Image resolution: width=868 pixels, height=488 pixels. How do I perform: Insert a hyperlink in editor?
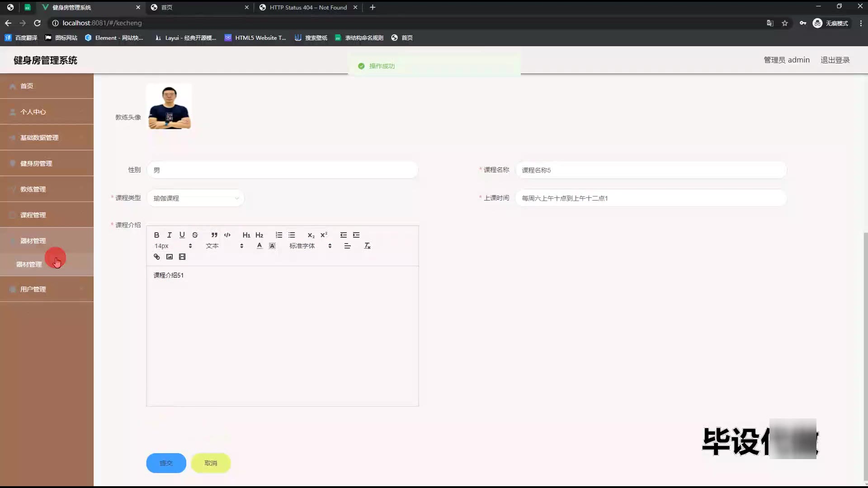click(x=157, y=257)
